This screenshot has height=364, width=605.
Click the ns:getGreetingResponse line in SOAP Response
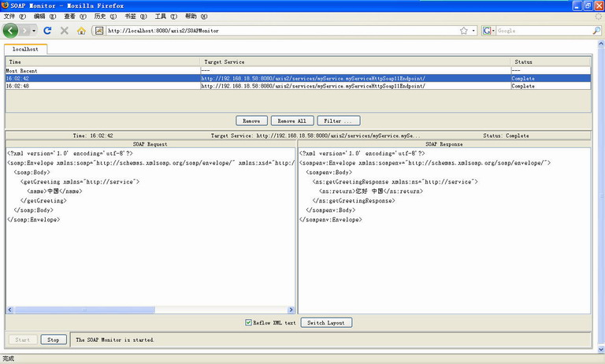[395, 181]
